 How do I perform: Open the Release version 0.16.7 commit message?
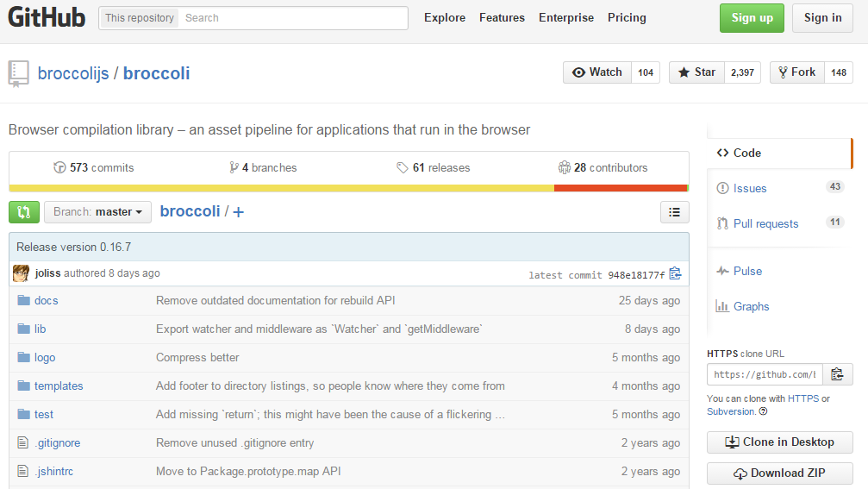[73, 247]
